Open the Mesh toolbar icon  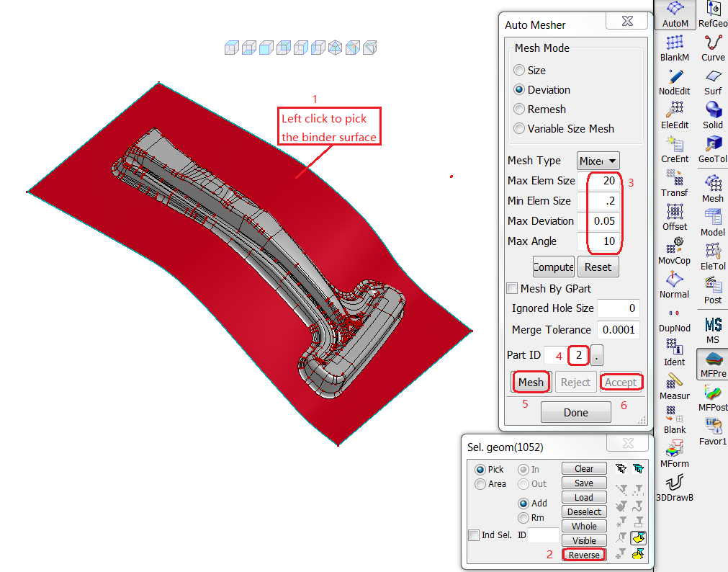point(713,189)
